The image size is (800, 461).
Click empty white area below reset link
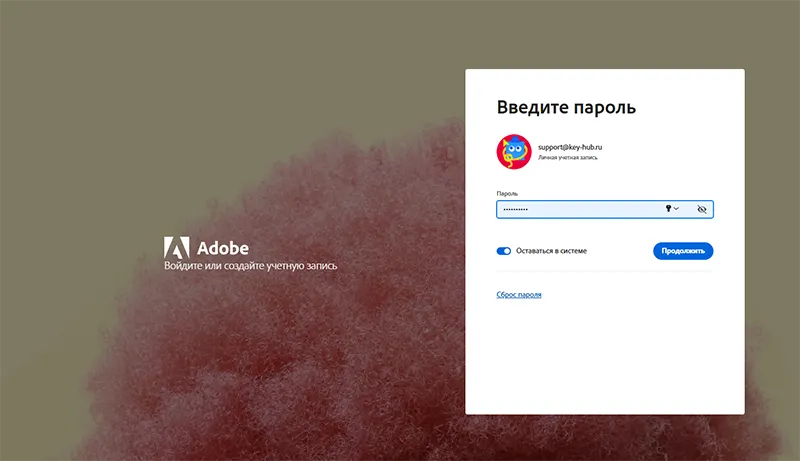(604, 360)
